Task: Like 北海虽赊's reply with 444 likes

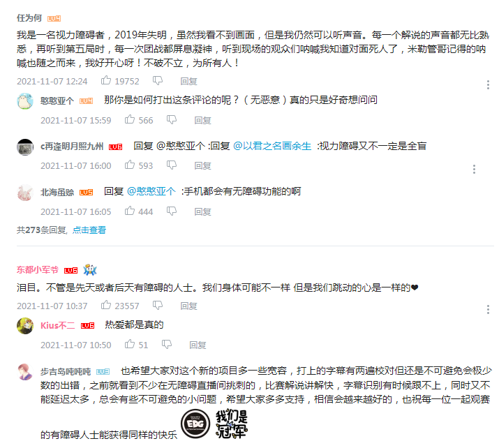Action: tap(130, 211)
